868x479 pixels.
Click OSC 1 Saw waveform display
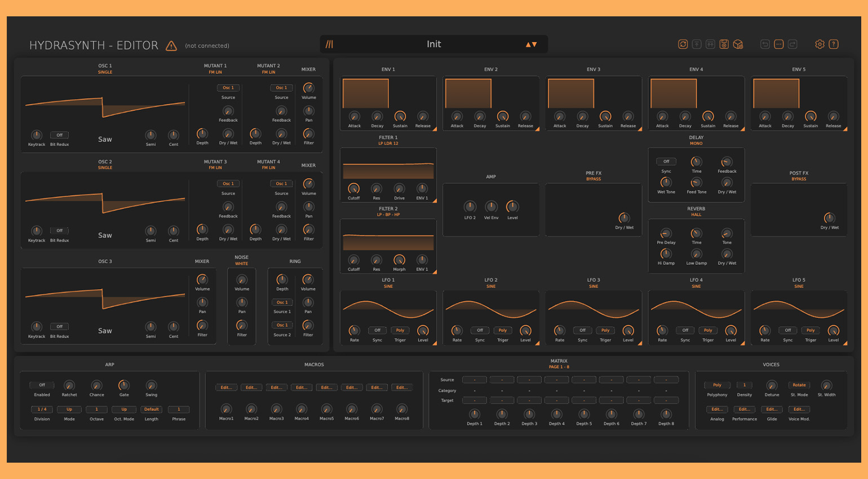pos(105,107)
